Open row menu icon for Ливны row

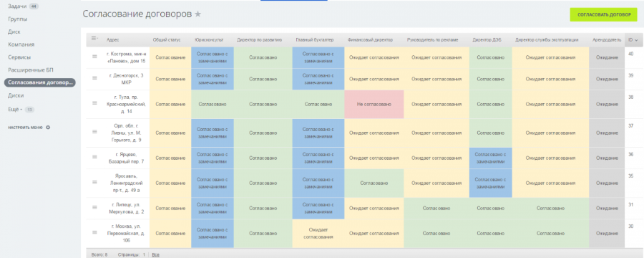94,131
